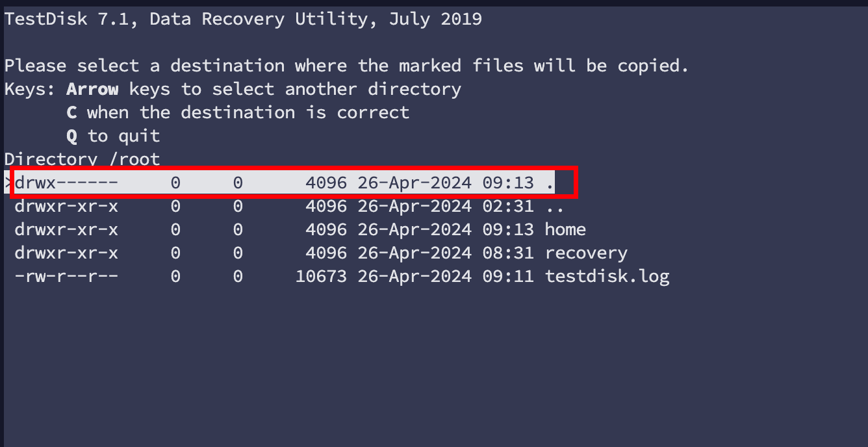Screen dimensions: 868x447
Task: Click the TestDisk 7.1 title line
Action: click(243, 19)
